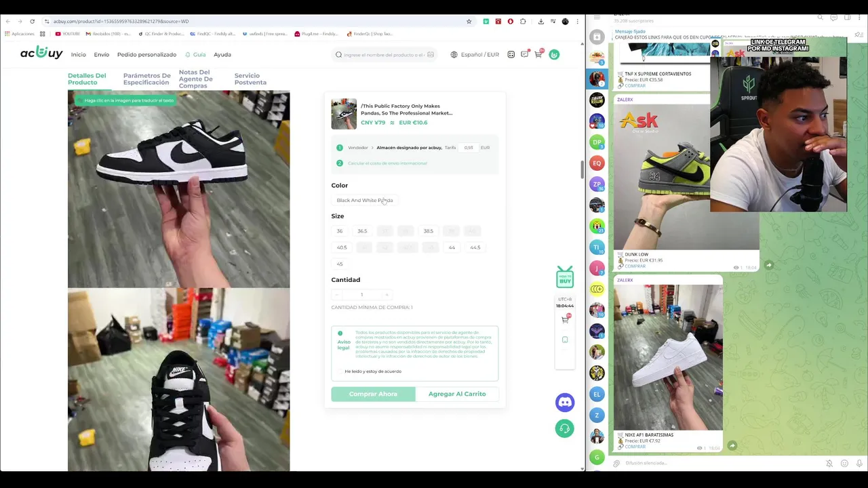Click the acbuy logo
This screenshot has height=488, width=868.
coord(41,53)
